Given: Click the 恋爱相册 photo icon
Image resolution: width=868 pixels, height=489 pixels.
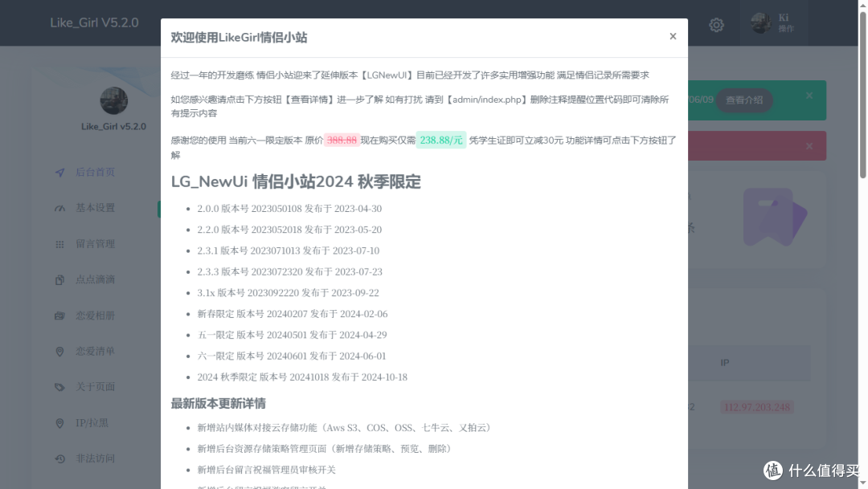Looking at the screenshot, I should coord(59,316).
